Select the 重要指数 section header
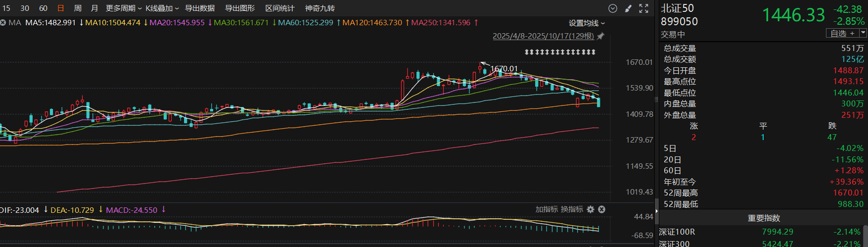 [764, 218]
